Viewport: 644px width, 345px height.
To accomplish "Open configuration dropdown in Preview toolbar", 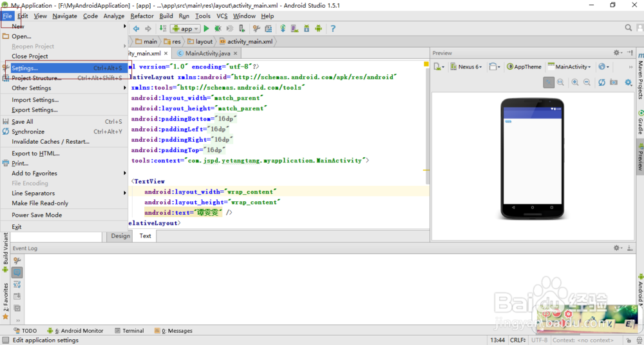I will pyautogui.click(x=439, y=66).
